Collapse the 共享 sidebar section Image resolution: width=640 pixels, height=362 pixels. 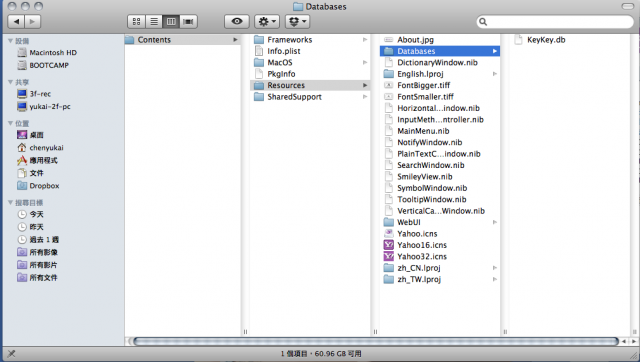(x=10, y=82)
